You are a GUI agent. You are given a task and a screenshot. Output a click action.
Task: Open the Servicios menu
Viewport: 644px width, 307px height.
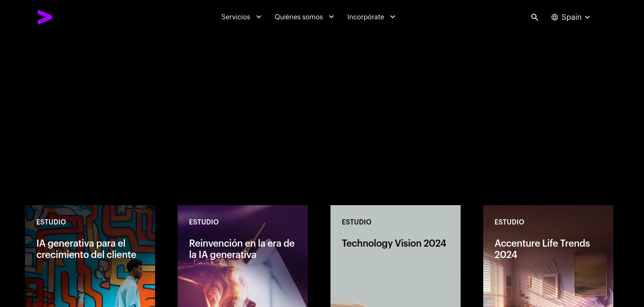tap(236, 17)
